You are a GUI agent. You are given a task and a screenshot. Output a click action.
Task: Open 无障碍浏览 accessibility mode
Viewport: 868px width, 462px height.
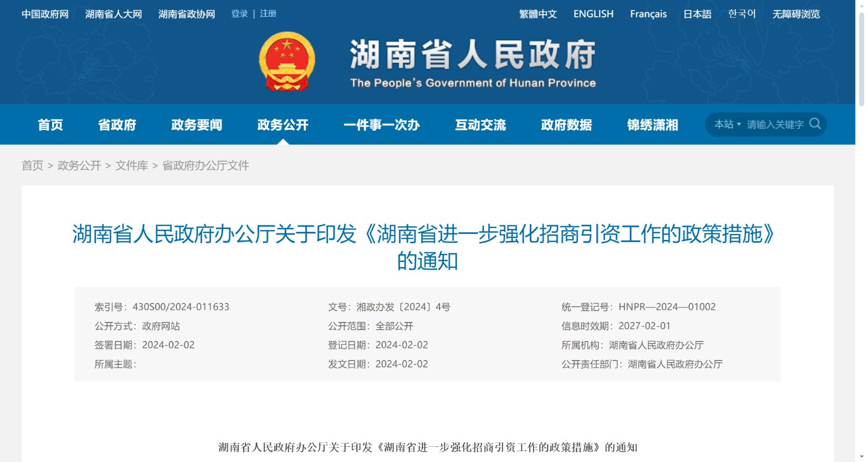796,14
